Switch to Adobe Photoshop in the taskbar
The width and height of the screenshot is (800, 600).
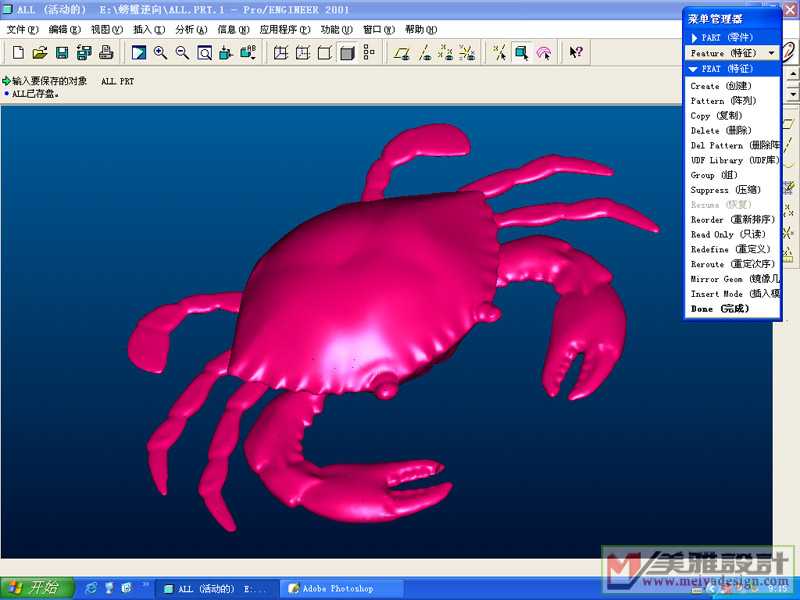tap(340, 588)
